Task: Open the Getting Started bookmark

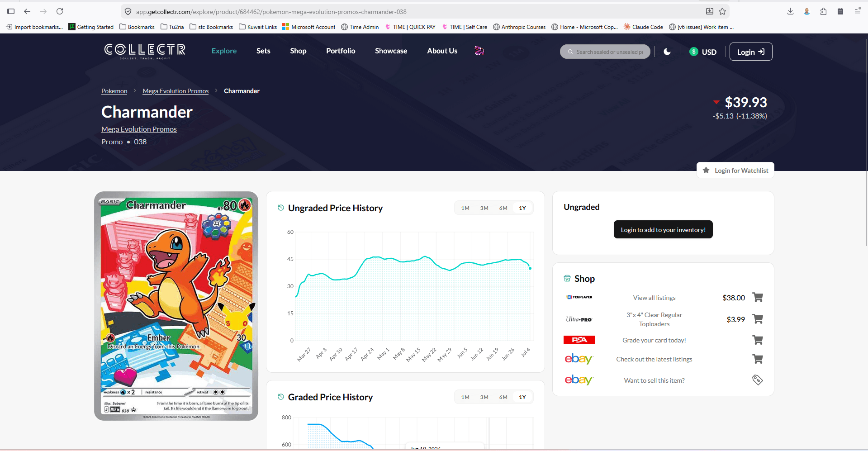Action: (x=91, y=27)
